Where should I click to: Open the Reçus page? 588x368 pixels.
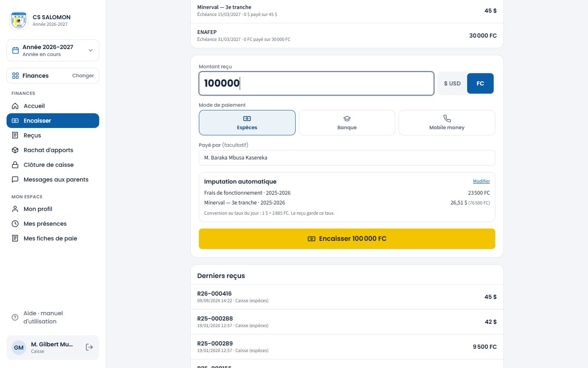coord(53,135)
